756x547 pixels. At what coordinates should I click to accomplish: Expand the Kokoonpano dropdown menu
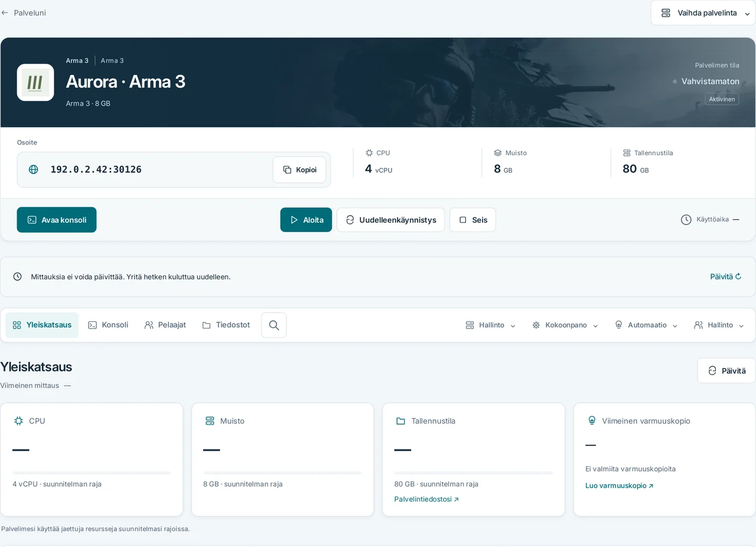[x=565, y=325]
